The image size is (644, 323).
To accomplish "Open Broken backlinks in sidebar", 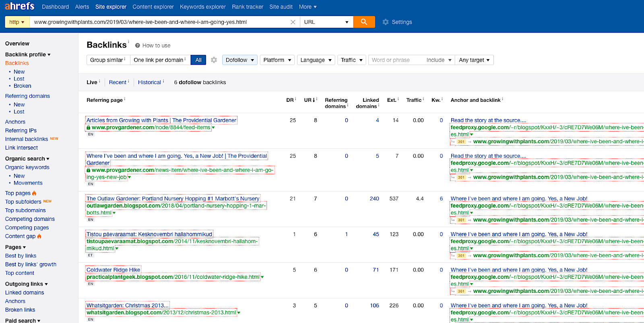I will coord(23,86).
